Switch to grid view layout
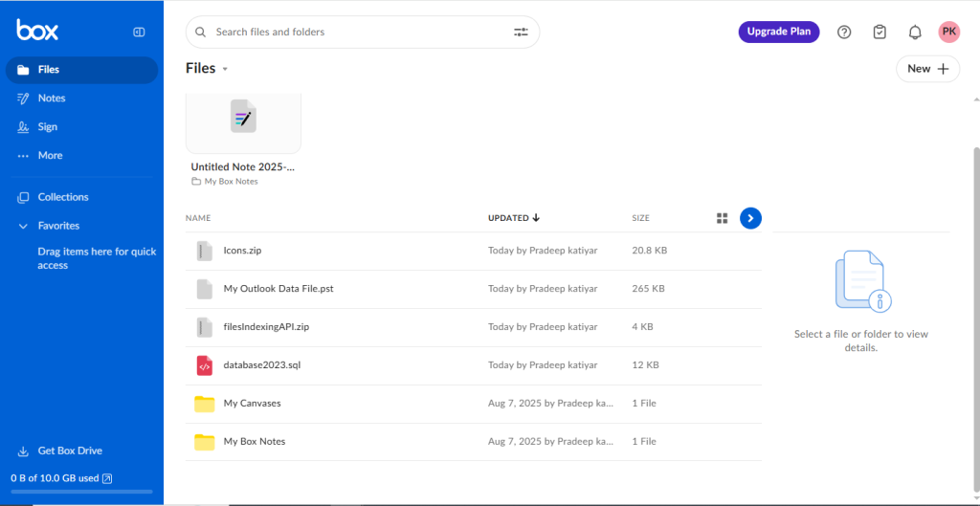 [x=723, y=218]
